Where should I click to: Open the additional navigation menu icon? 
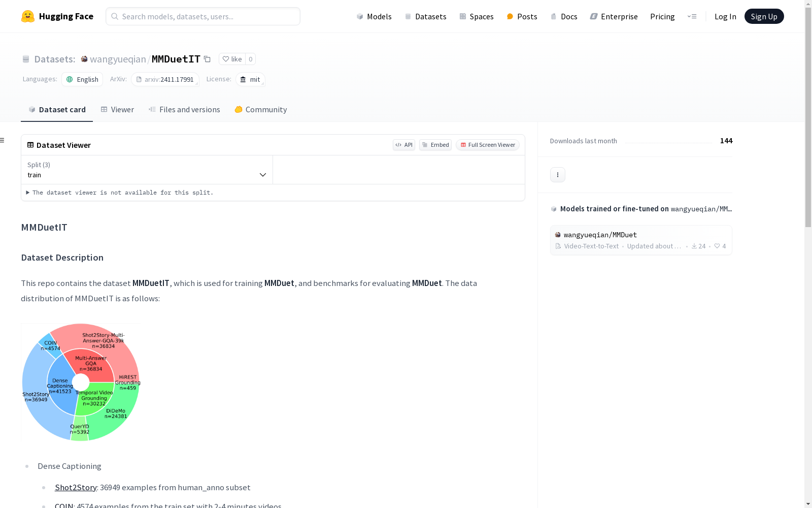tap(692, 16)
